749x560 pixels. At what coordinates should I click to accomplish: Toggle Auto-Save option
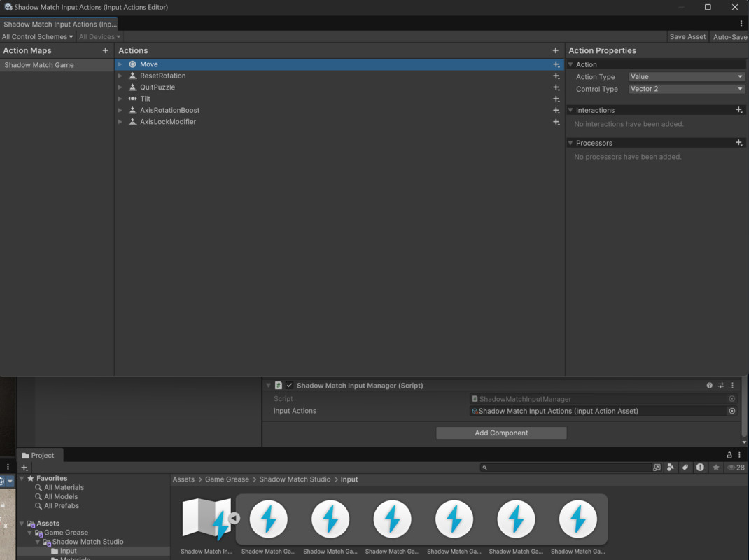[729, 37]
